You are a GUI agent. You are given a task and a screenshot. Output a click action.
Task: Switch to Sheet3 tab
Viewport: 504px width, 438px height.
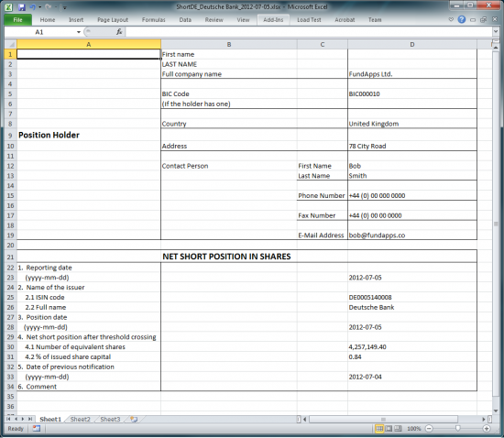click(x=110, y=419)
